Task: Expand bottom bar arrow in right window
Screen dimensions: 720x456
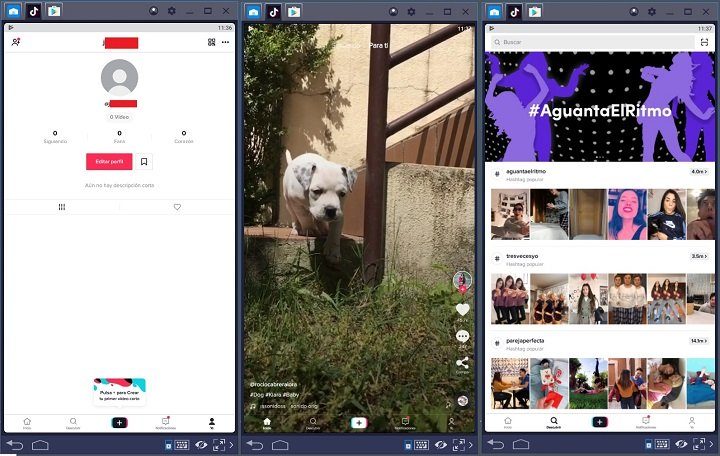Action: (x=711, y=444)
